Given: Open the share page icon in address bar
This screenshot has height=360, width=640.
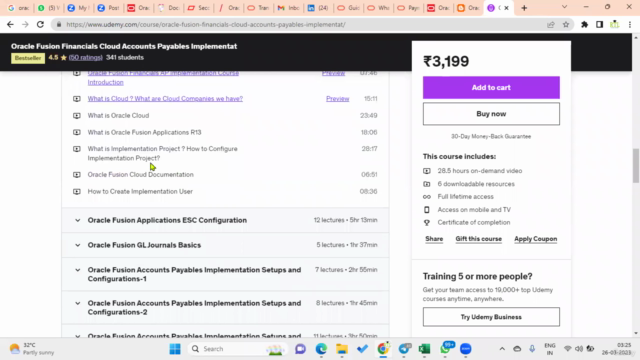Looking at the screenshot, I should point(551,24).
